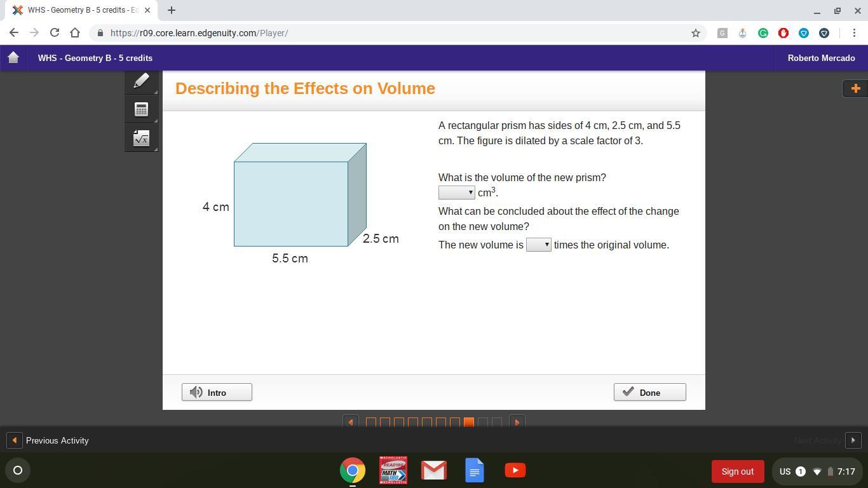This screenshot has width=868, height=488.
Task: Close the WHS Geometry B tab
Action: click(147, 10)
